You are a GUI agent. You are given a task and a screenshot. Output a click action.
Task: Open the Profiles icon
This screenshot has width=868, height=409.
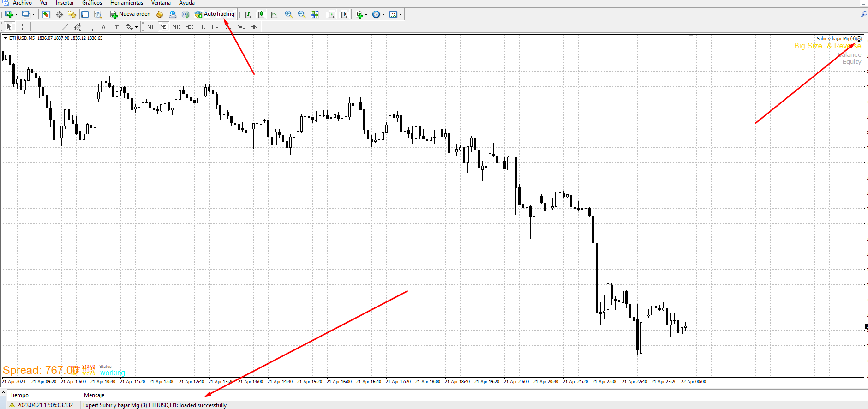26,14
